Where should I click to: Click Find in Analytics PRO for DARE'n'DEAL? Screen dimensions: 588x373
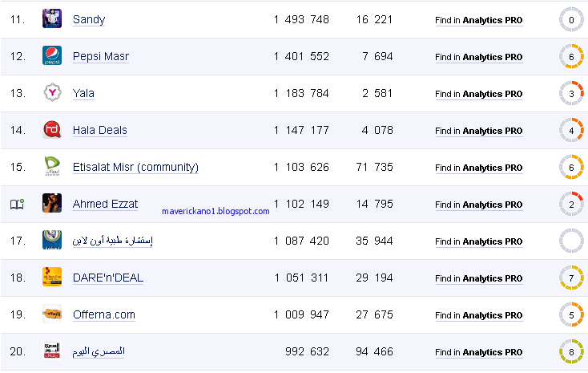479,278
